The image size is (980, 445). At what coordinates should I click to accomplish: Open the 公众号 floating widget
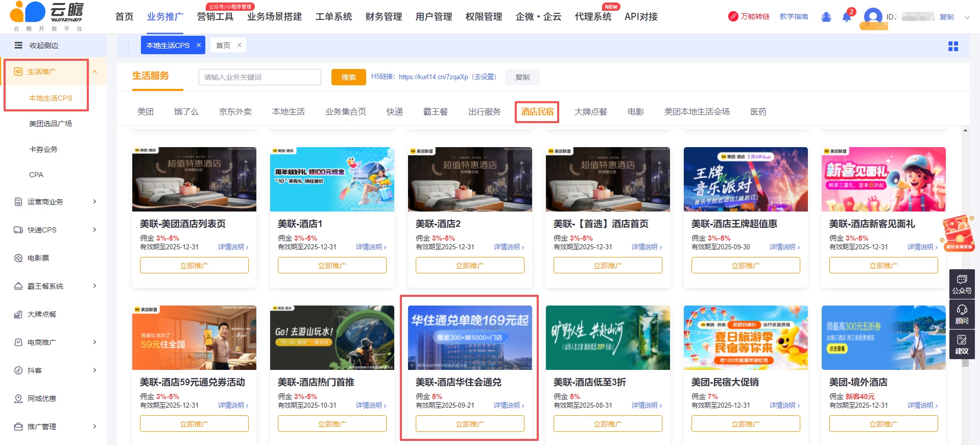pyautogui.click(x=962, y=284)
